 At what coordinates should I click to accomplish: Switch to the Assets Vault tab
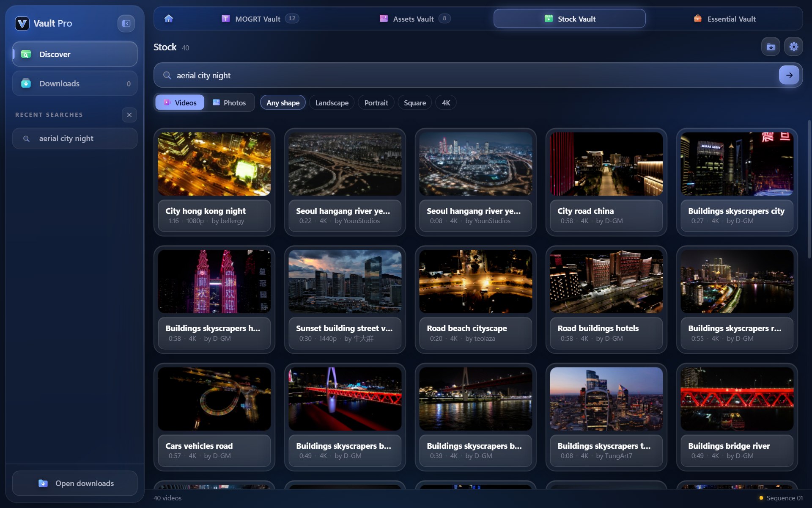coord(414,19)
